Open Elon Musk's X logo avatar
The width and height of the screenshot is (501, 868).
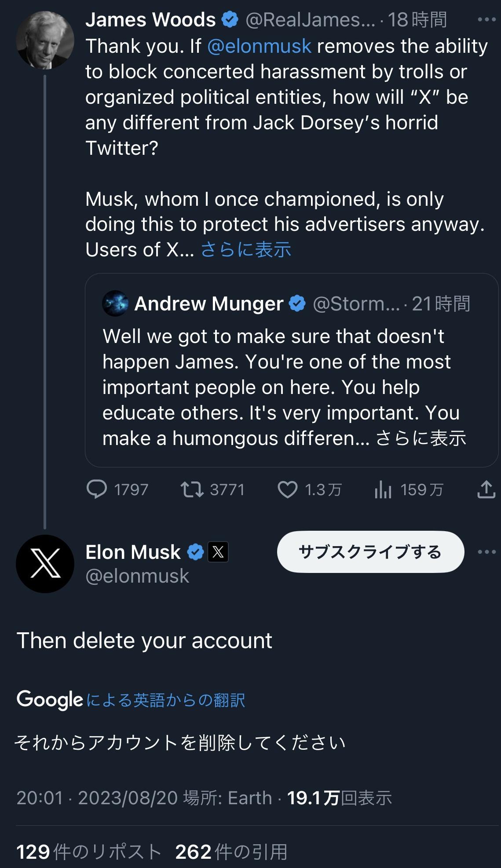pos(45,563)
